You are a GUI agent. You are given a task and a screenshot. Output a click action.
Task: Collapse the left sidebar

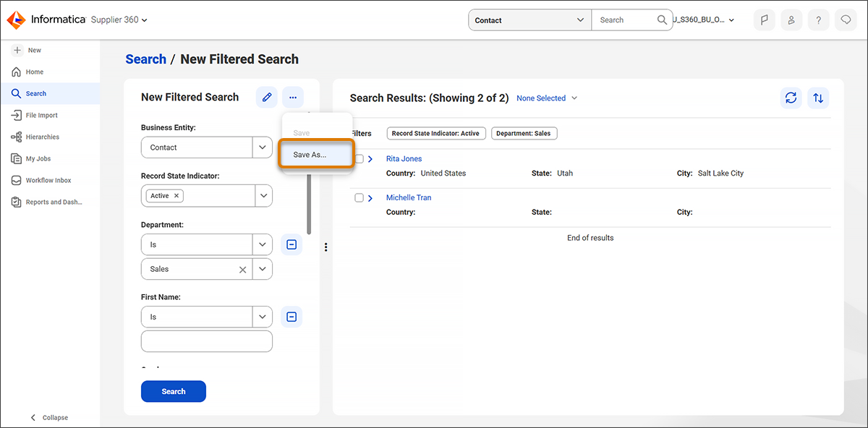49,417
